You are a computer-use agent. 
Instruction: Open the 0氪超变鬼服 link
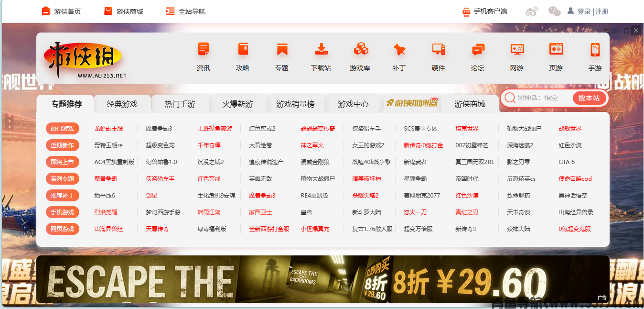(x=575, y=229)
